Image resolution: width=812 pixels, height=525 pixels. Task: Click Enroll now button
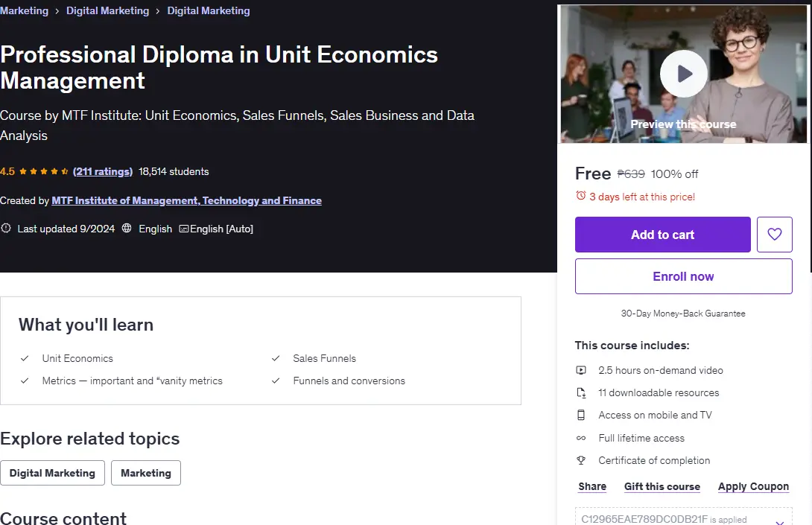684,276
